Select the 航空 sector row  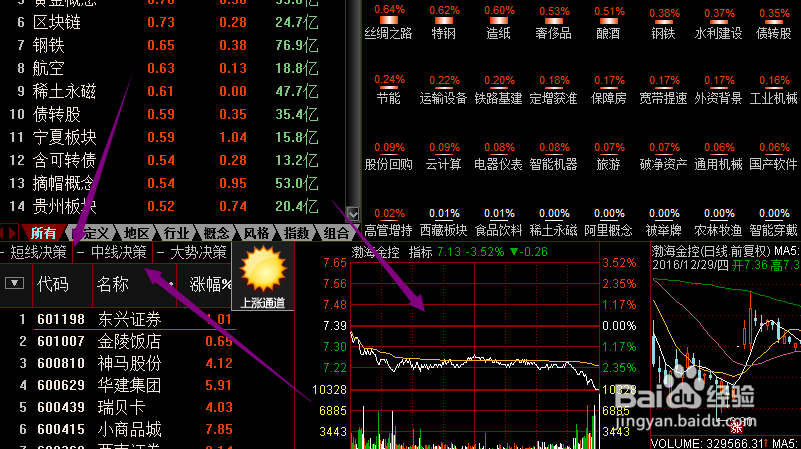click(x=173, y=68)
